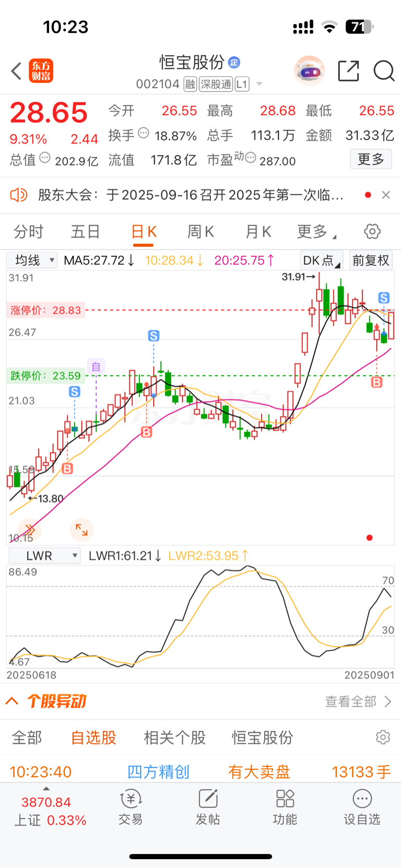Image resolution: width=401 pixels, height=868 pixels.
Task: Tap the info icon next to 市盈动
Action: (251, 158)
